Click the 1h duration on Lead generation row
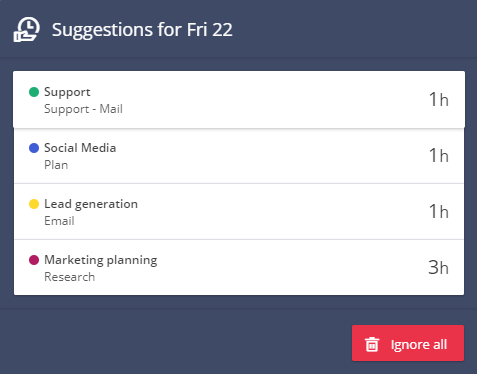 [x=439, y=212]
